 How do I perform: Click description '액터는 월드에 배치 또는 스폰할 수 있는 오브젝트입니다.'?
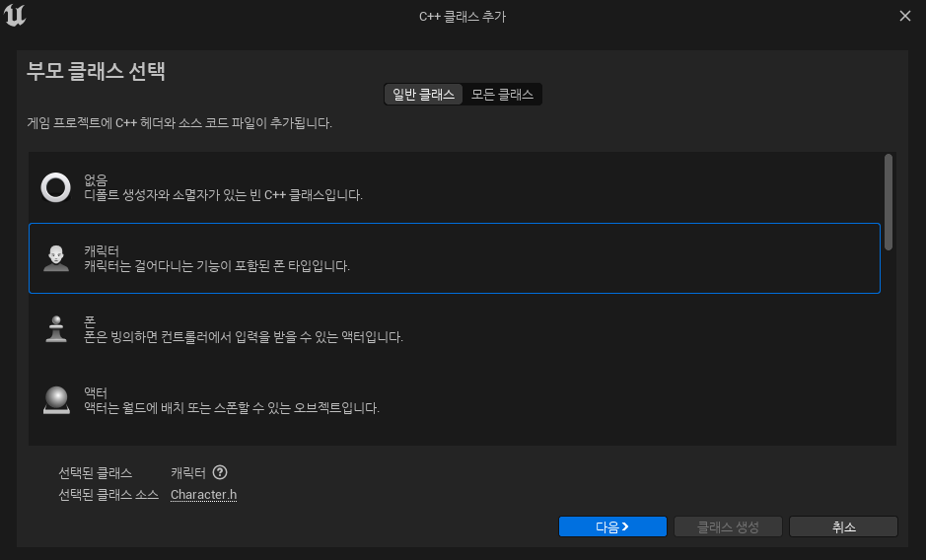(232, 407)
